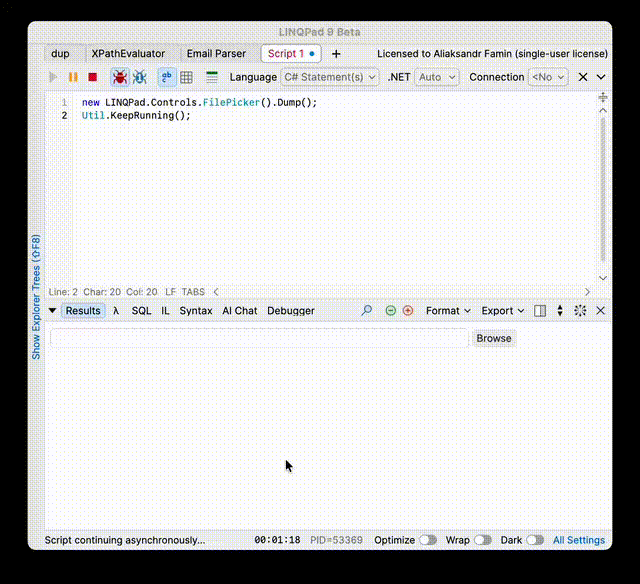Add a new query tab with plus
The width and height of the screenshot is (640, 584).
point(336,54)
